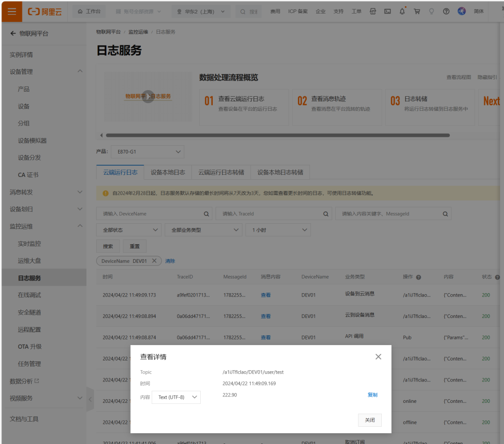Play the 日志服务 tutorial video
The image size is (504, 444).
148,96
